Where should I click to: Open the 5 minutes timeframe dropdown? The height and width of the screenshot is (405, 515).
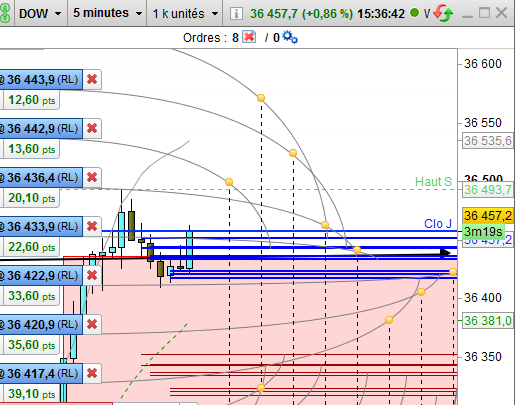(107, 13)
